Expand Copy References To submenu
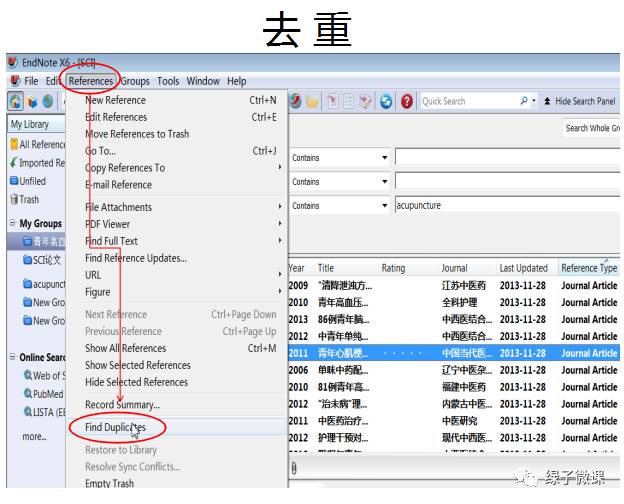This screenshot has width=624, height=504. pyautogui.click(x=280, y=167)
